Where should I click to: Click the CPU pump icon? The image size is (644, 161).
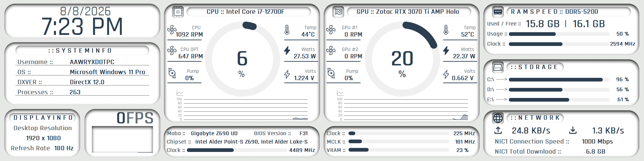(172, 73)
